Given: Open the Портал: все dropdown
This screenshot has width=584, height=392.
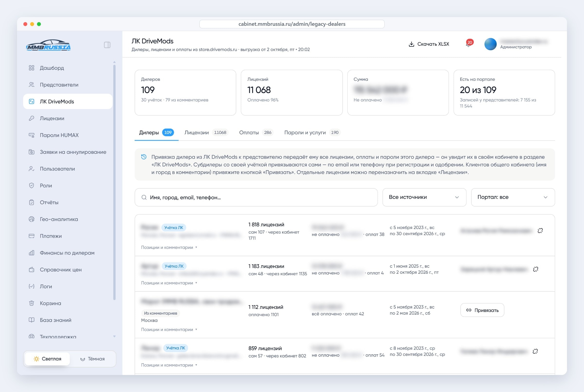Looking at the screenshot, I should pyautogui.click(x=513, y=197).
